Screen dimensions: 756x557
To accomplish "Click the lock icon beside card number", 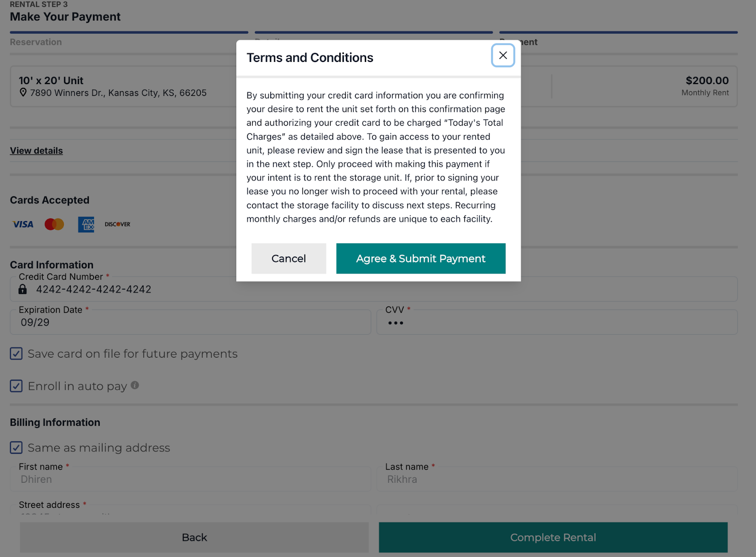I will point(23,289).
